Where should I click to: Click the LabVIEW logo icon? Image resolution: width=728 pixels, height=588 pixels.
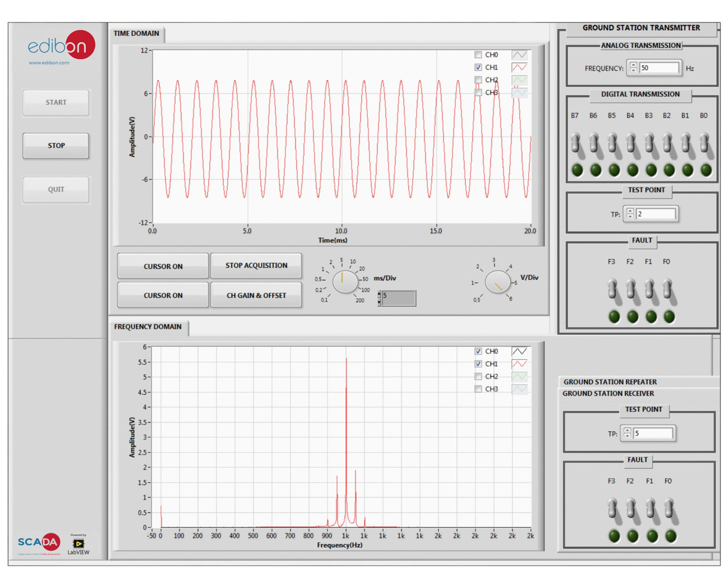click(78, 544)
